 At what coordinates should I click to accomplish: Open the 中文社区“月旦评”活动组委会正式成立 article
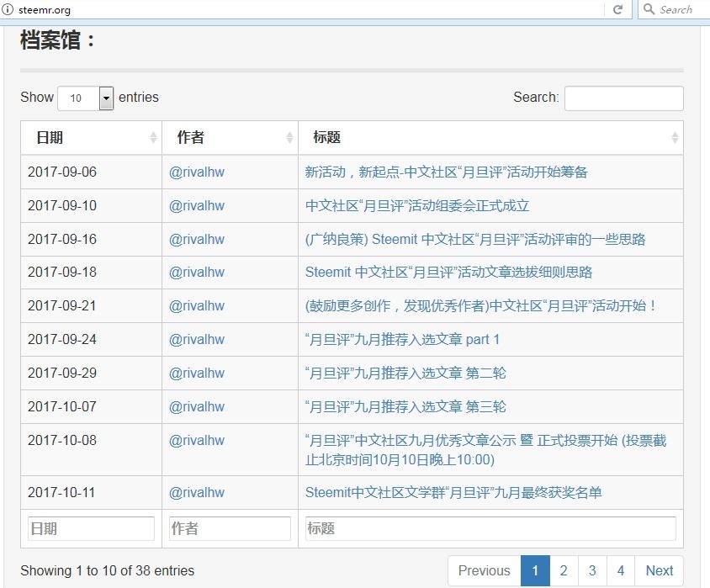click(417, 206)
